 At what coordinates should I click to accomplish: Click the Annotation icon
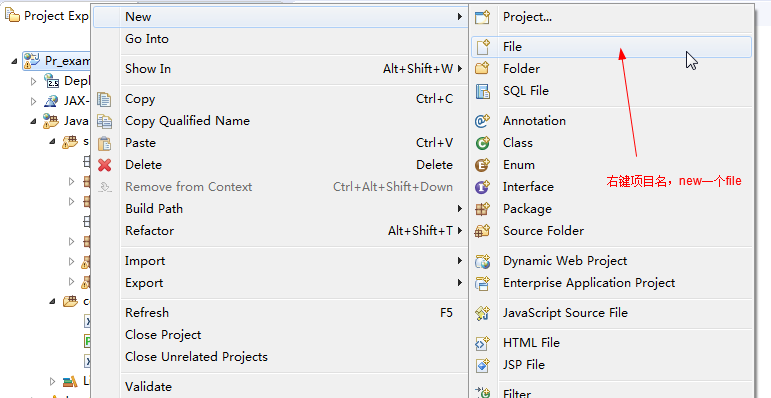click(482, 121)
